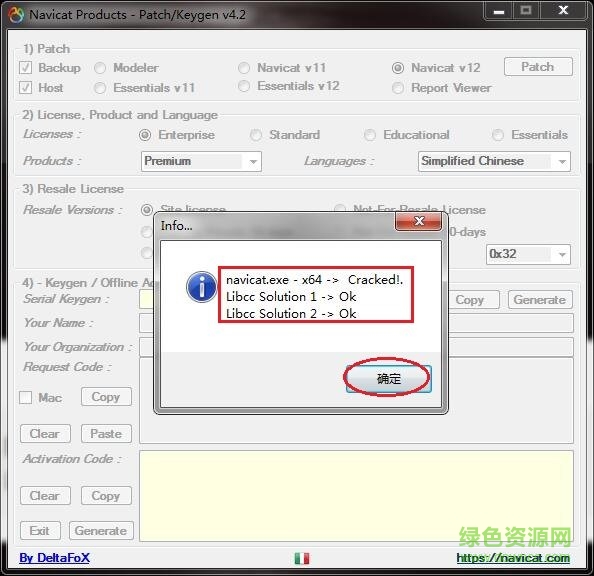The width and height of the screenshot is (594, 576).
Task: Click the 确定 button in Info dialog
Action: (388, 379)
